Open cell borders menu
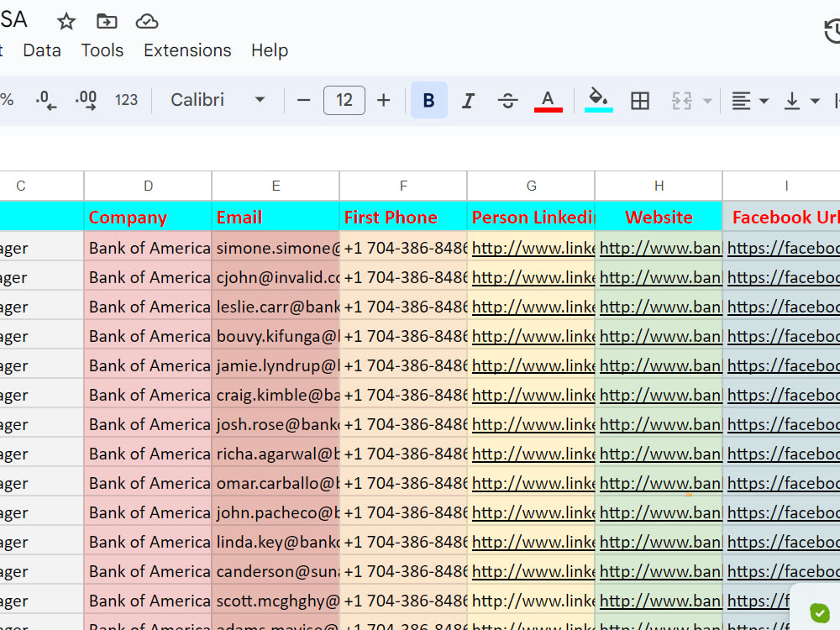The height and width of the screenshot is (630, 840). click(639, 100)
